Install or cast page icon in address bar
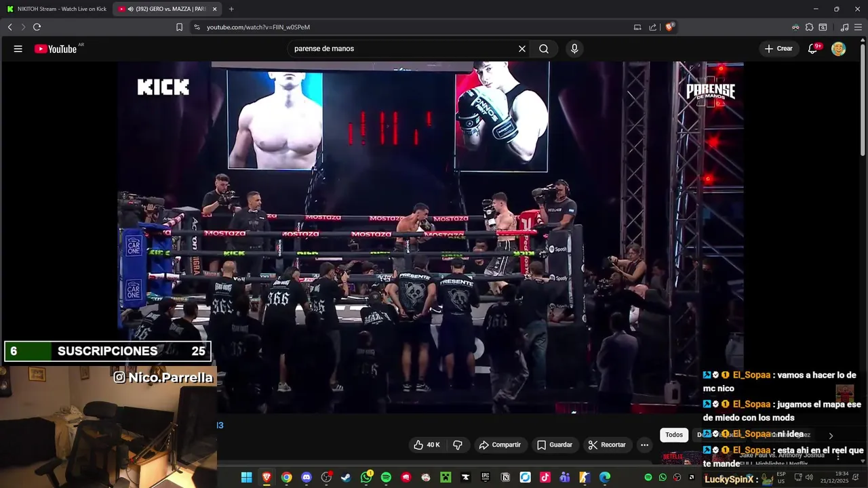Image resolution: width=868 pixels, height=488 pixels. click(x=637, y=27)
